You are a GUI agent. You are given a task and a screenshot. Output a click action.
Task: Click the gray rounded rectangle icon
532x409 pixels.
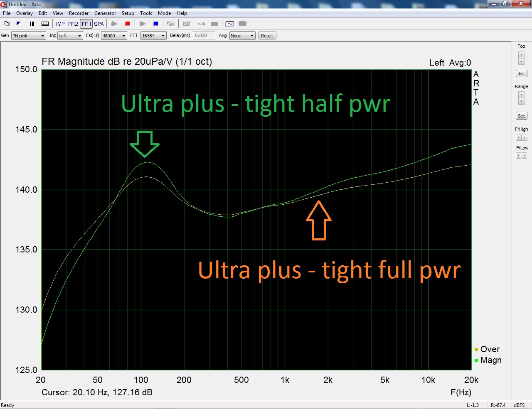(243, 24)
